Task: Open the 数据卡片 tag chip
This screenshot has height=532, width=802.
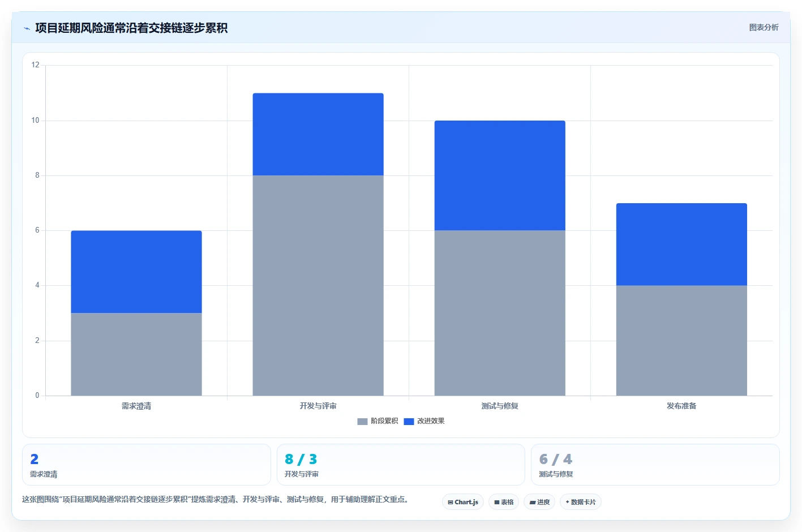Action: coord(581,502)
